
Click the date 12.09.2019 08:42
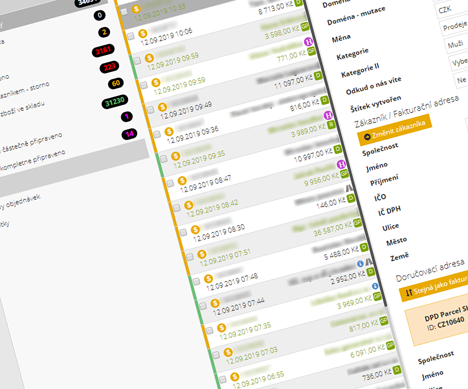(212, 209)
